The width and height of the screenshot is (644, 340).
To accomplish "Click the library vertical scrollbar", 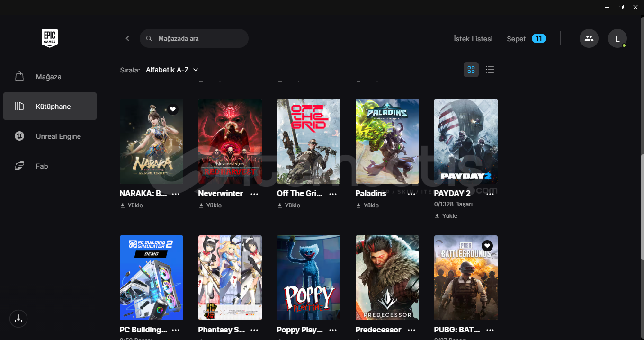I will coord(642,206).
